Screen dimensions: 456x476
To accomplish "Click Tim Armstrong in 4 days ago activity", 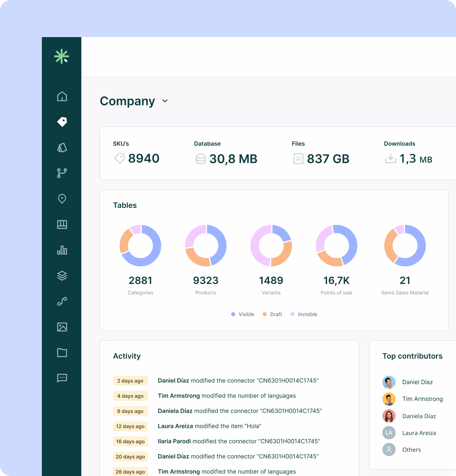I will [179, 396].
